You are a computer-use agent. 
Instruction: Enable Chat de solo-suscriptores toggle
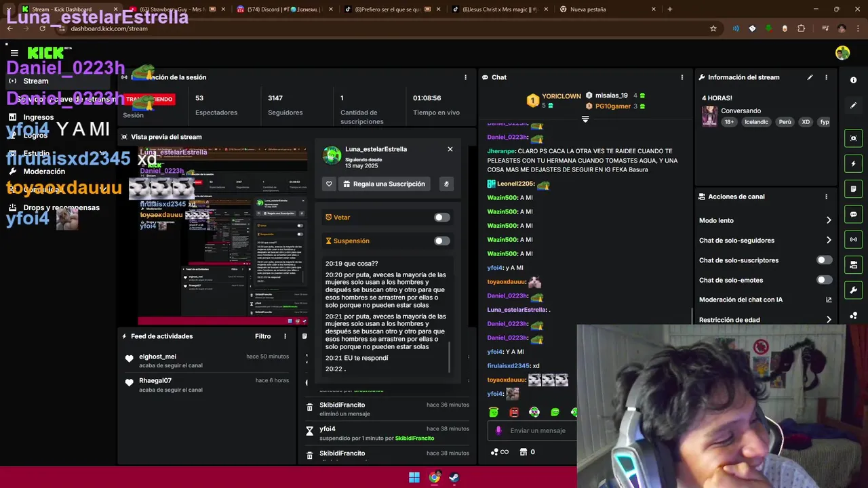pos(824,260)
